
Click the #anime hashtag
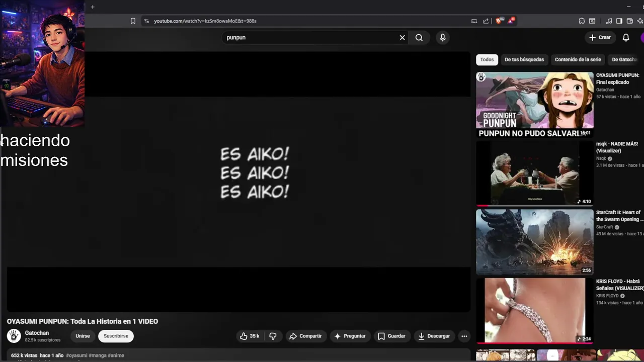pyautogui.click(x=116, y=355)
